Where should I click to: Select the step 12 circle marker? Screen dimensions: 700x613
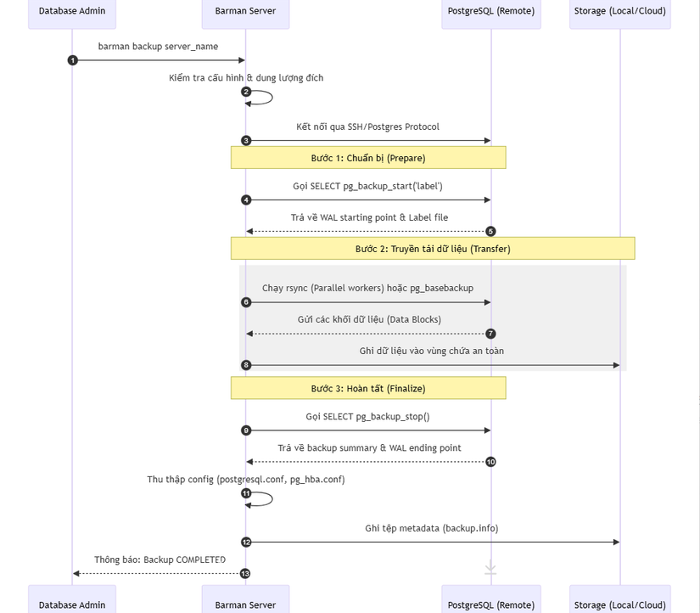click(246, 542)
